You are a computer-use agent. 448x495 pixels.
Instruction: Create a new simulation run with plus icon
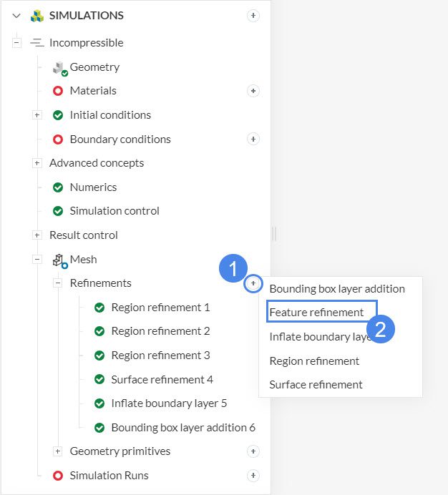(x=253, y=475)
